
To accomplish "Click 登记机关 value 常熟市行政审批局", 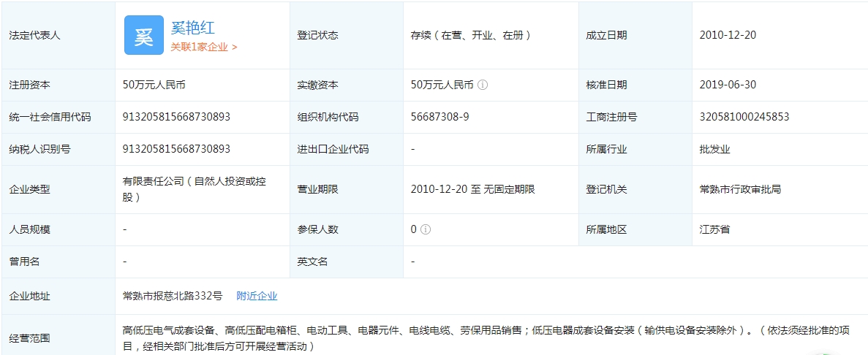I will tap(740, 189).
